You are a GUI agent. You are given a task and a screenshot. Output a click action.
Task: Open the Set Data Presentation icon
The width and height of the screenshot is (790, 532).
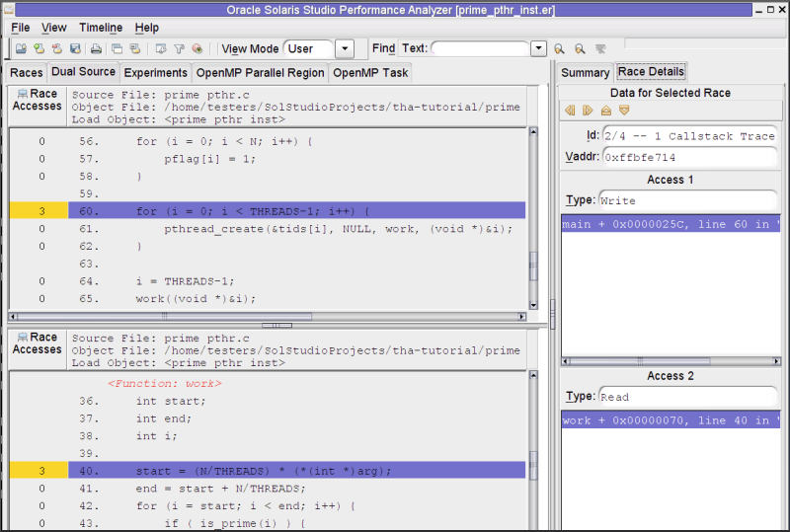[161, 49]
